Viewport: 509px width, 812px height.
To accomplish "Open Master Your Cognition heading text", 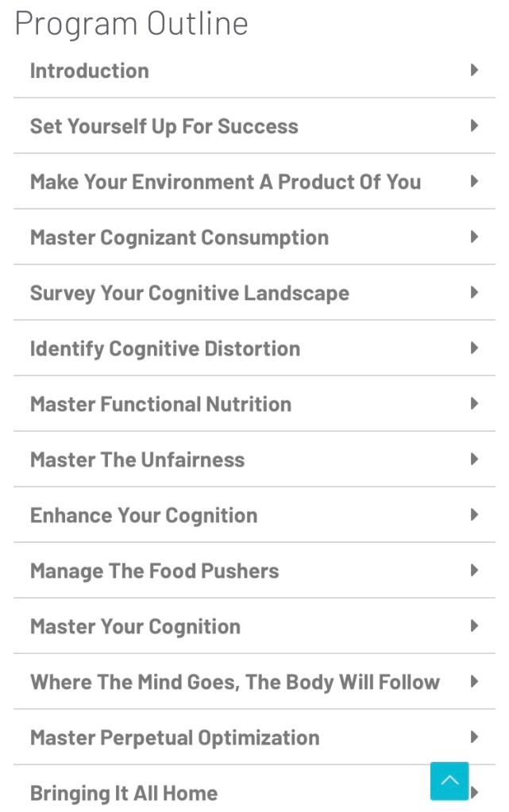I will click(135, 626).
